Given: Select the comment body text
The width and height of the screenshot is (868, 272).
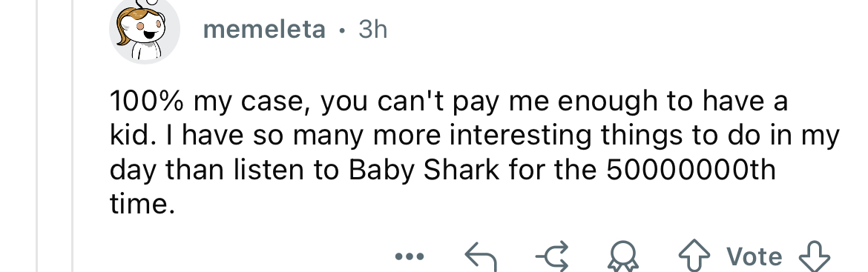Looking at the screenshot, I should (x=475, y=153).
